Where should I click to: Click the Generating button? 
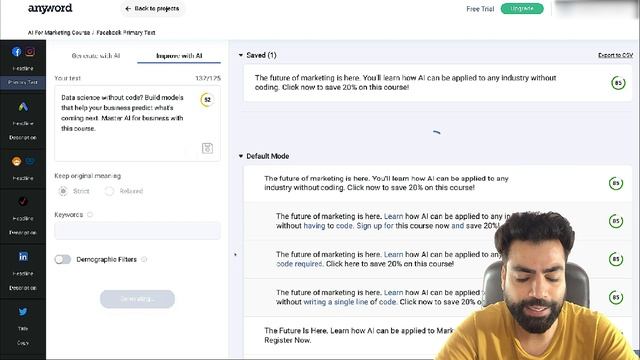point(138,299)
